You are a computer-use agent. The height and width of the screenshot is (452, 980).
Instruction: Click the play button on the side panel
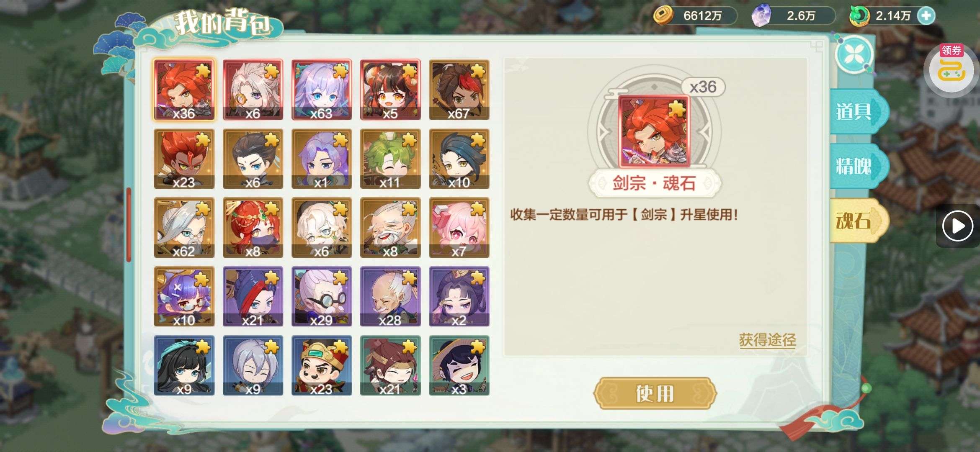(x=957, y=226)
